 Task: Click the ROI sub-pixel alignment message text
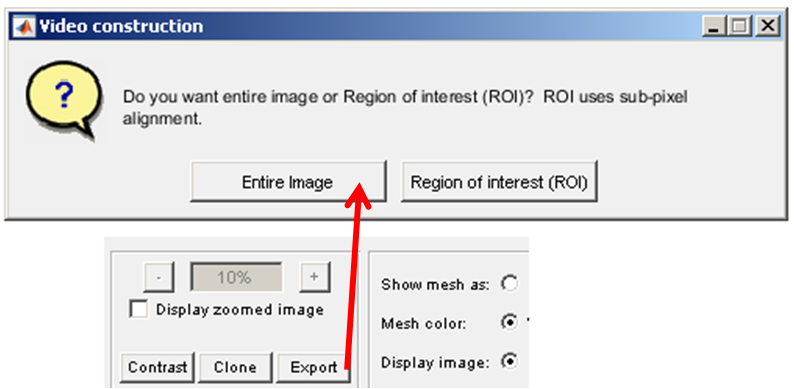405,107
